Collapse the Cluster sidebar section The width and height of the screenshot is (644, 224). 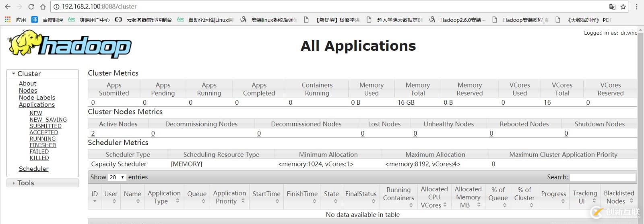[x=43, y=74]
